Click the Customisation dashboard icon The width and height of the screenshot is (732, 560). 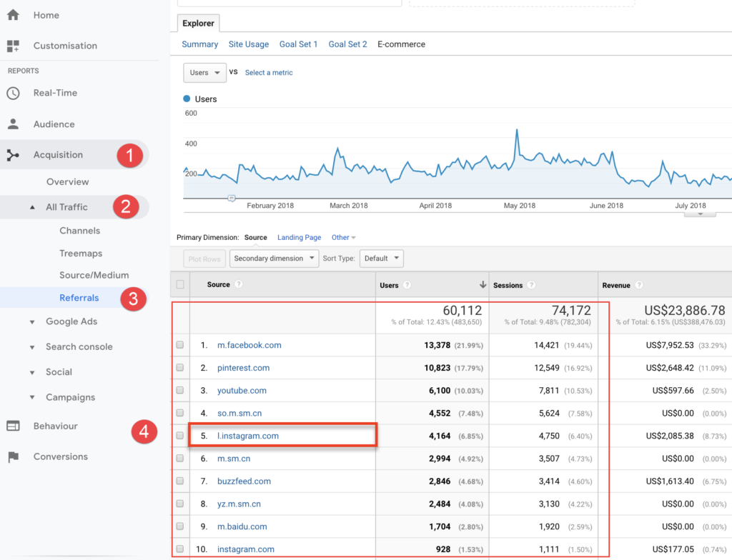pos(13,46)
